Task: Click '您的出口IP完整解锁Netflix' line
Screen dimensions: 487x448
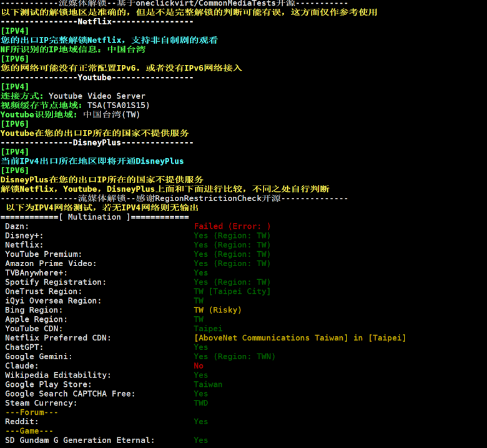Action: pos(109,40)
